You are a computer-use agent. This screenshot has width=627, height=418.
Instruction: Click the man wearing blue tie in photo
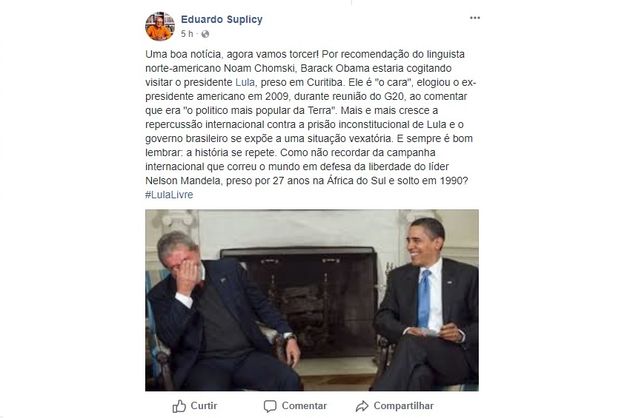point(428,304)
